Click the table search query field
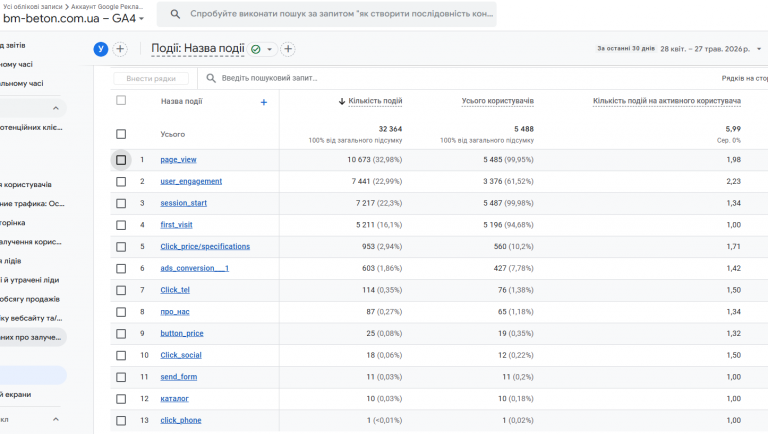768x434 pixels. [x=269, y=78]
